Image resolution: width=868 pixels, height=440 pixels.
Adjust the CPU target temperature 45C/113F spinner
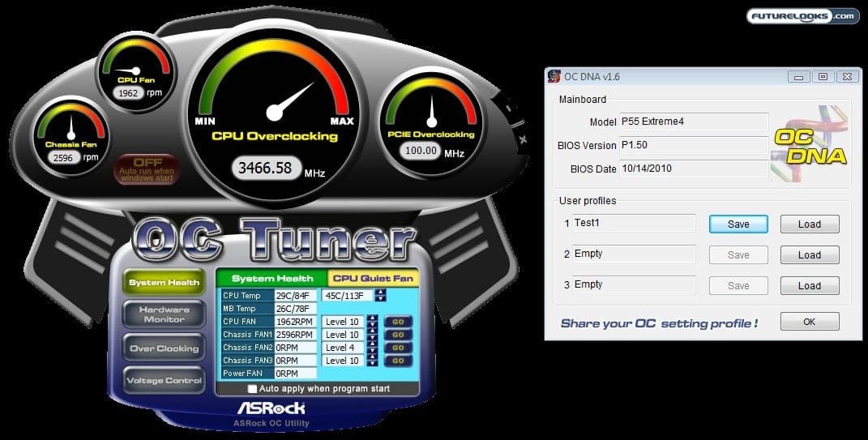click(x=380, y=296)
